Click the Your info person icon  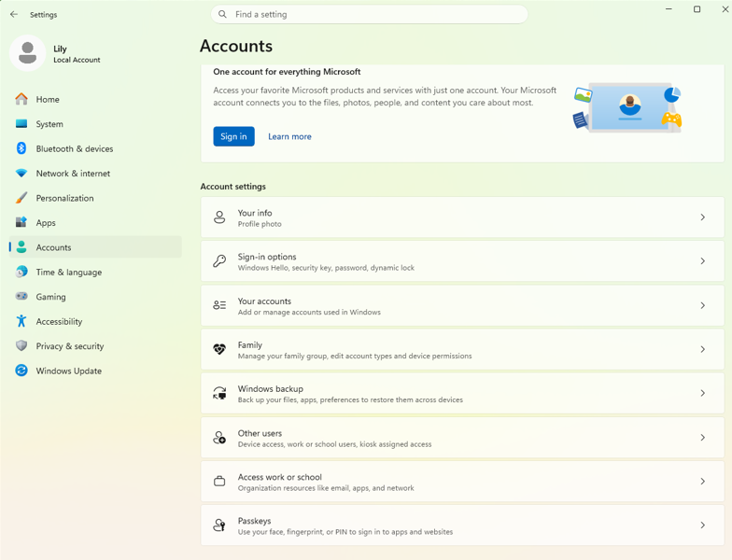click(x=219, y=217)
